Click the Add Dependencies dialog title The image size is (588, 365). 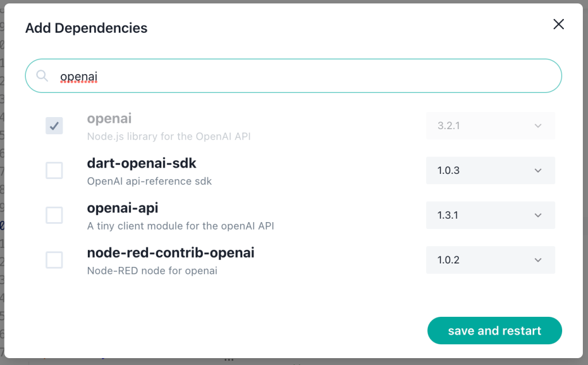pos(86,28)
